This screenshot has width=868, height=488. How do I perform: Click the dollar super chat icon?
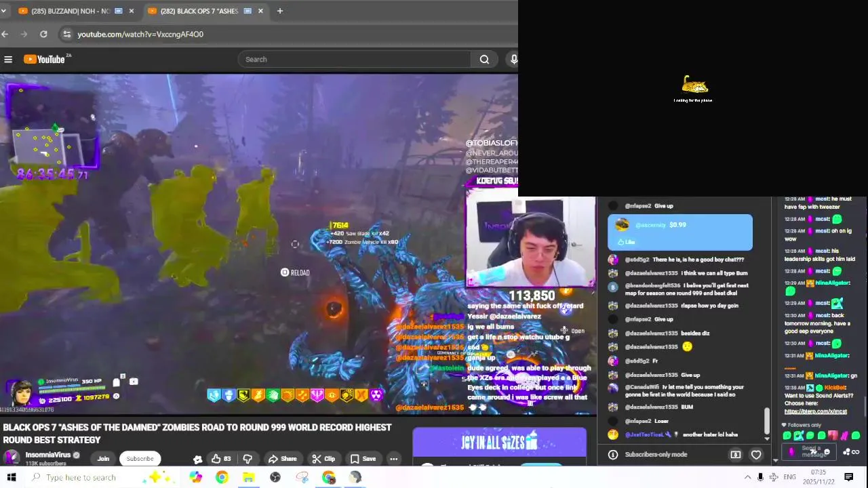pos(736,455)
